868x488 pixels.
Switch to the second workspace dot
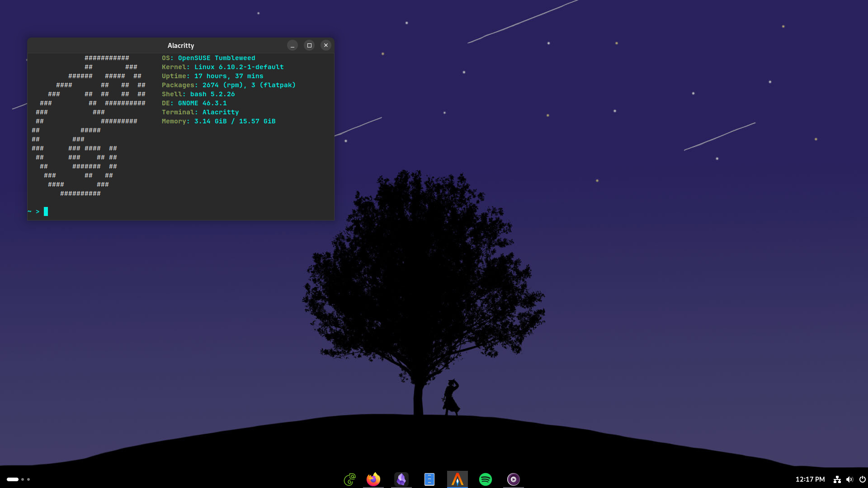tap(23, 479)
